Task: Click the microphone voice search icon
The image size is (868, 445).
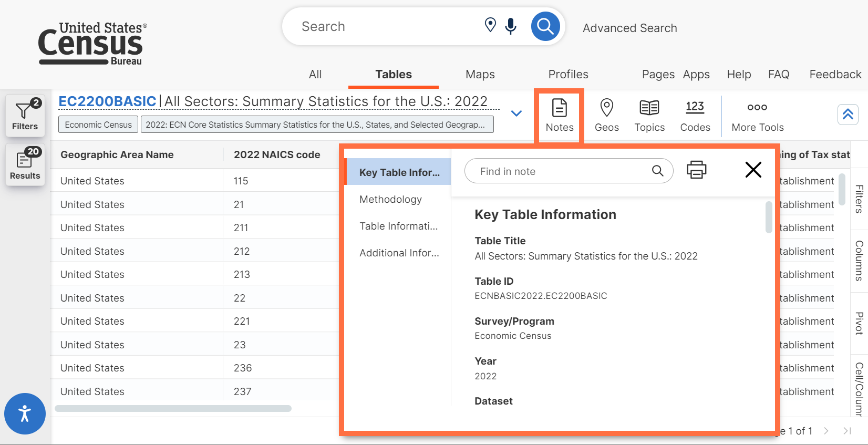Action: [511, 26]
